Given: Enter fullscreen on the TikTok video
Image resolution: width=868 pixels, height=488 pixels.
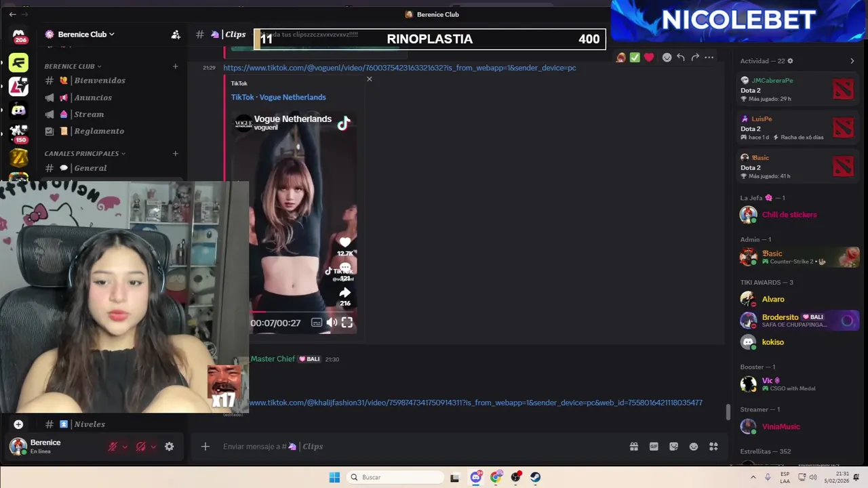Looking at the screenshot, I should 347,323.
